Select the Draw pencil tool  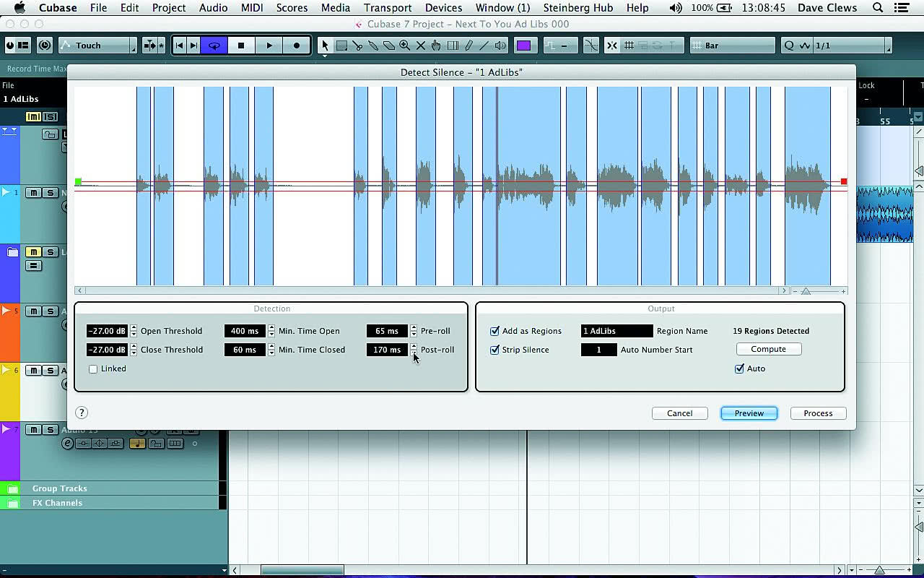[x=468, y=46]
